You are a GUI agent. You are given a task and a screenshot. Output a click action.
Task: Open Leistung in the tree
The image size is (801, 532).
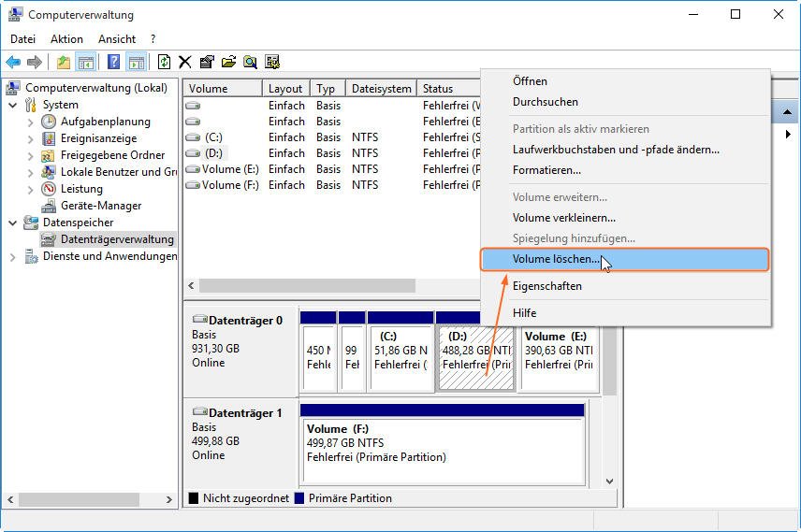click(x=81, y=189)
